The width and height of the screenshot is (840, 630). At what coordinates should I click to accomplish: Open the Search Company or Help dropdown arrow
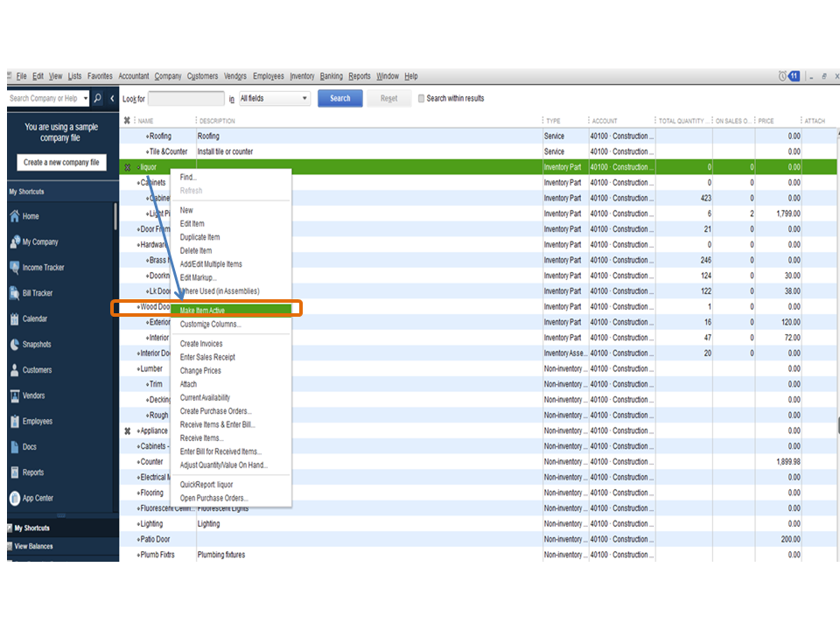(x=85, y=98)
